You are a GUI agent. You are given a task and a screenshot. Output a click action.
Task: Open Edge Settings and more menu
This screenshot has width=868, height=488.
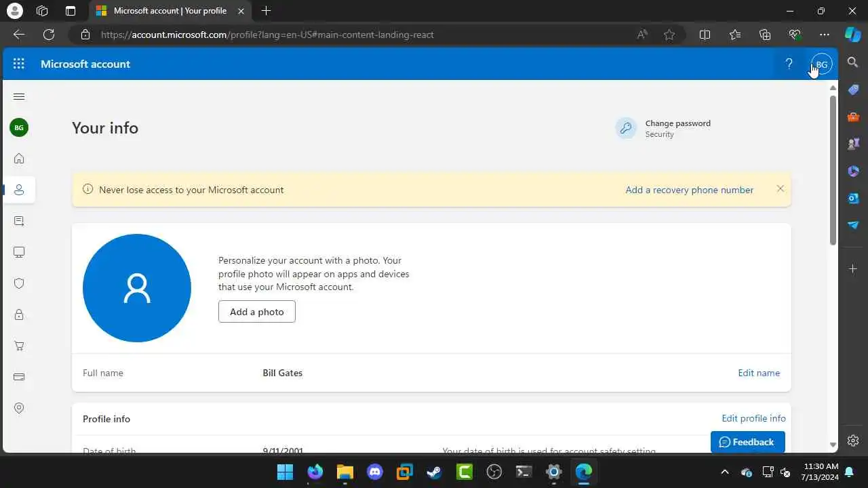[x=825, y=35]
